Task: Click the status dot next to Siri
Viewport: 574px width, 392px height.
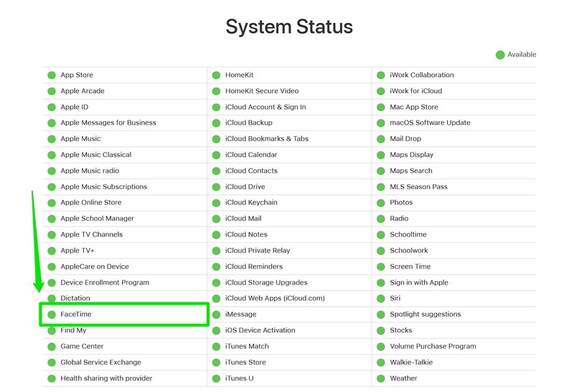Action: 381,298
